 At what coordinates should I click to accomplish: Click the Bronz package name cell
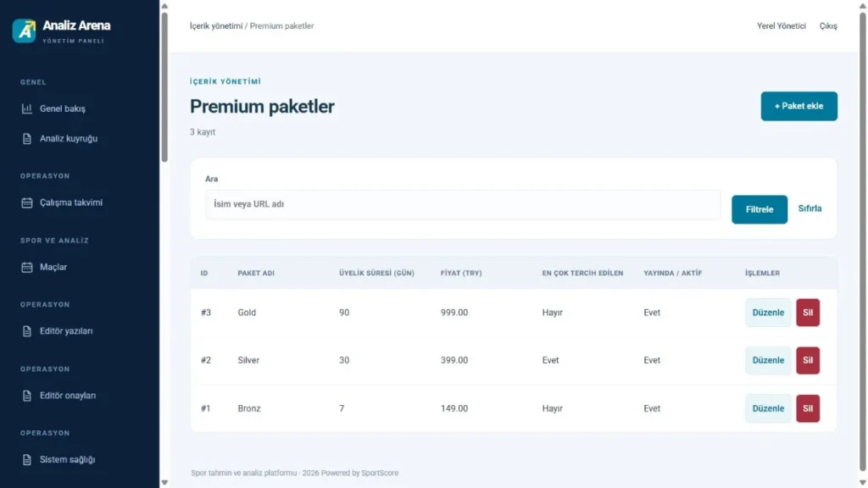point(249,408)
